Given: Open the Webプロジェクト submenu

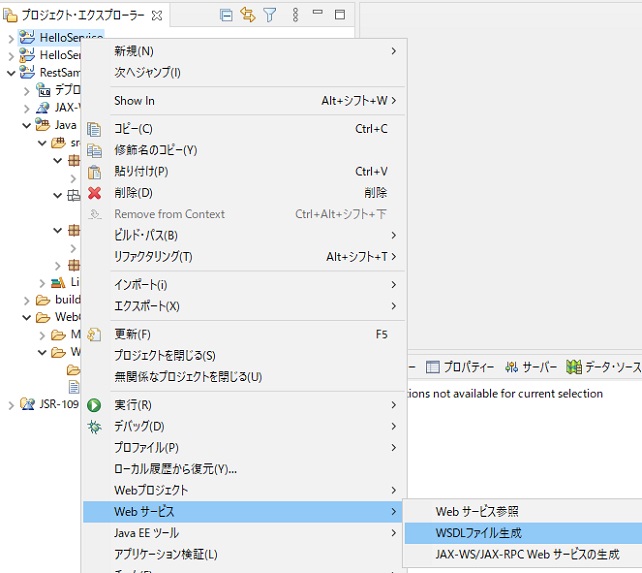Looking at the screenshot, I should 246,490.
